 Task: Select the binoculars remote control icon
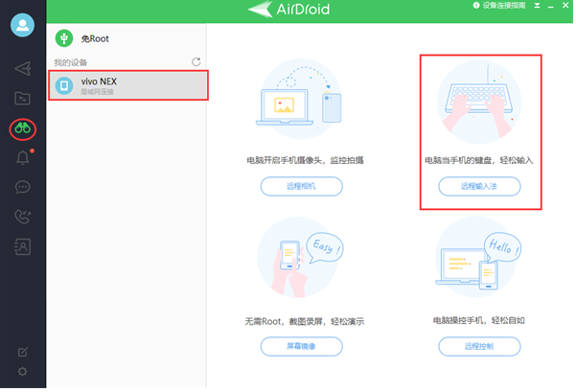coord(22,128)
